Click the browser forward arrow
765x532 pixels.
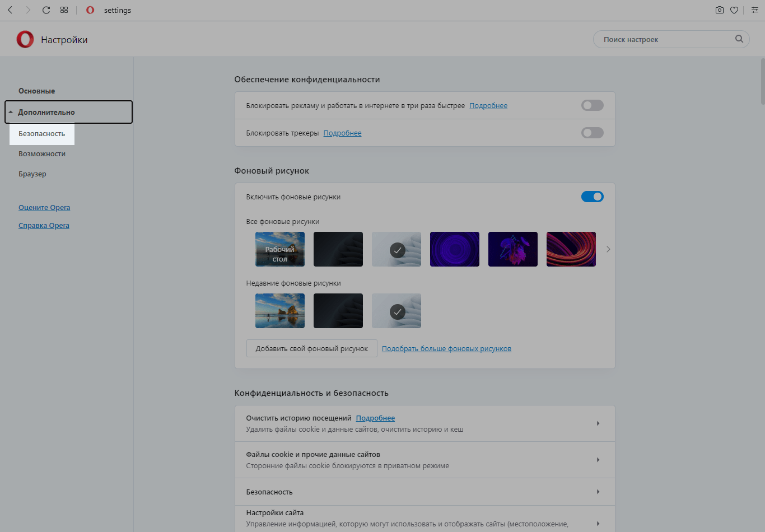point(28,10)
